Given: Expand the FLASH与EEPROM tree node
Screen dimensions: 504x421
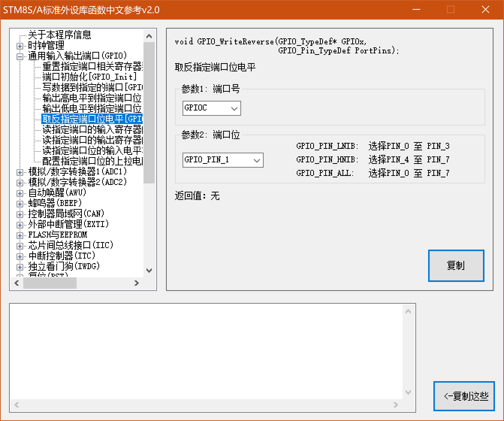Looking at the screenshot, I should (x=20, y=235).
